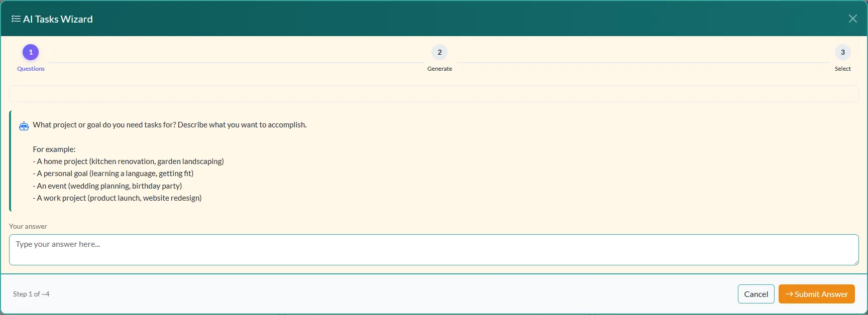Screen dimensions: 868x315
Task: Click the "Your answer" field label
Action: click(x=28, y=226)
